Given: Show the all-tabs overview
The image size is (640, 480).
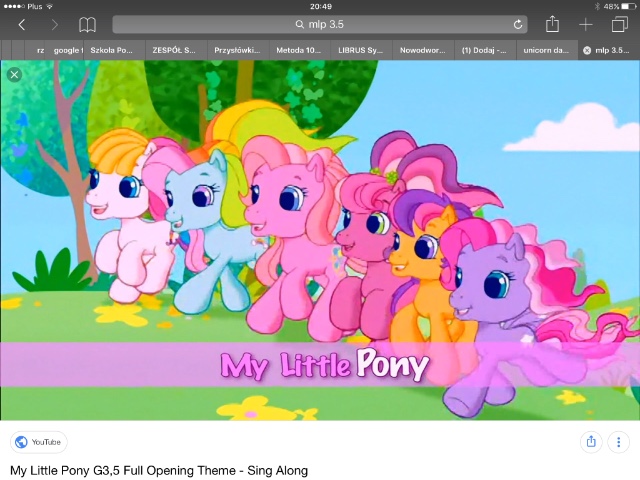Looking at the screenshot, I should tap(619, 25).
